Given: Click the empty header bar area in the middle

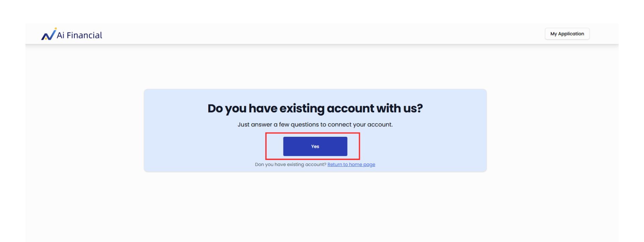Looking at the screenshot, I should [x=322, y=34].
